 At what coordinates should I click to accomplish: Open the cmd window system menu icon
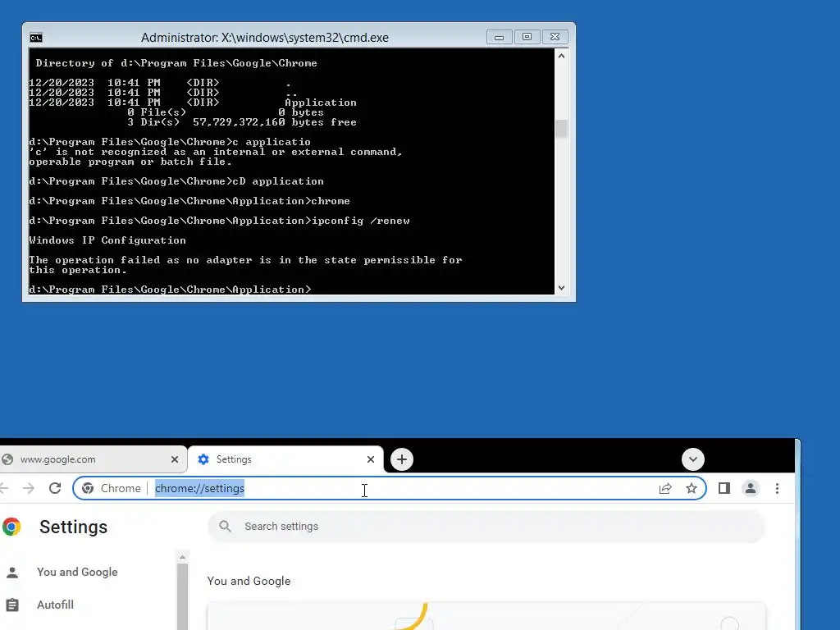[x=36, y=38]
